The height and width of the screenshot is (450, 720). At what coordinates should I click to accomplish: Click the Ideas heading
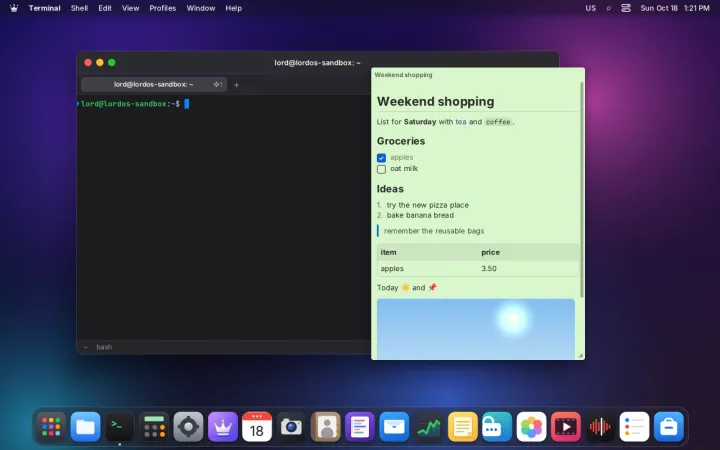(390, 189)
